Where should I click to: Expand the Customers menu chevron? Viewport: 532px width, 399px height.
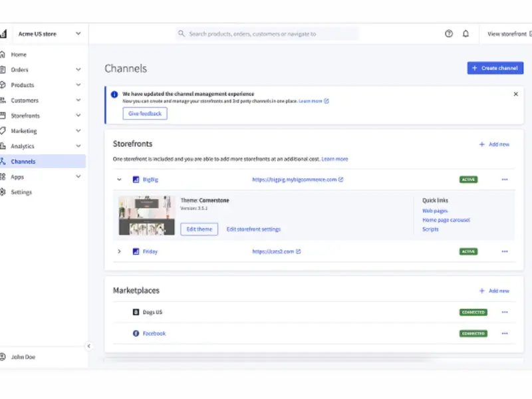point(78,100)
